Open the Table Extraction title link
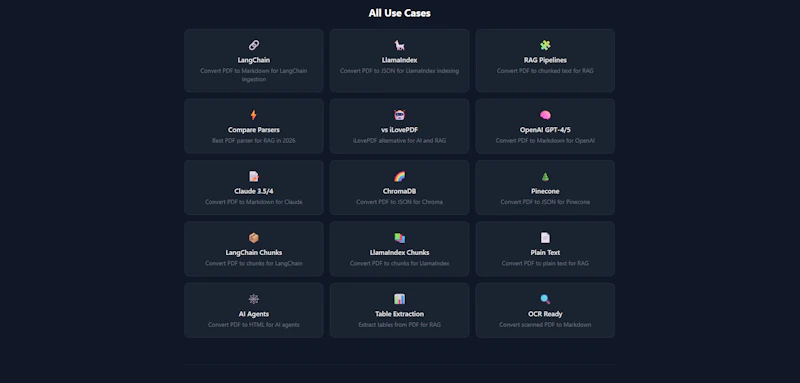Screen dimensions: 800x383 tap(399, 314)
